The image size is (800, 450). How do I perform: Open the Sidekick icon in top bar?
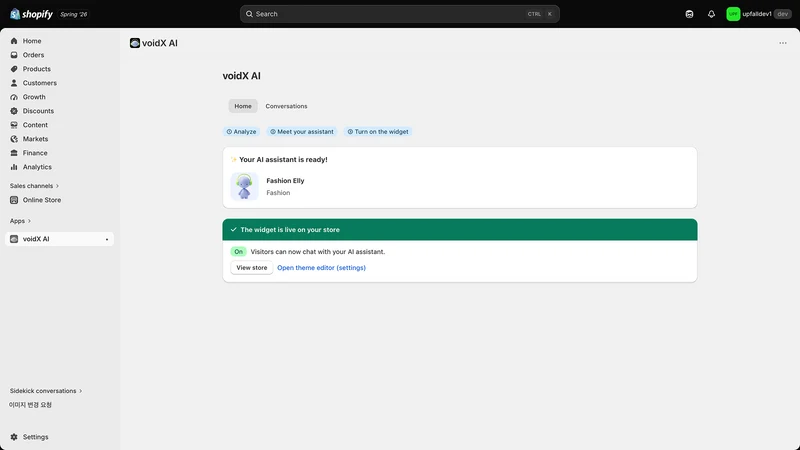tap(689, 14)
